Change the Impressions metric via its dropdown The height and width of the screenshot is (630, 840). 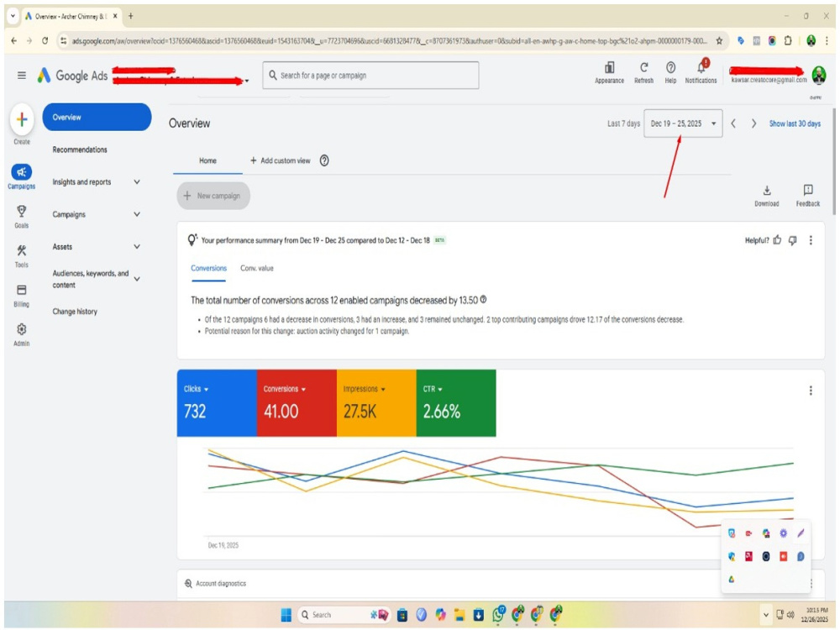click(x=383, y=390)
